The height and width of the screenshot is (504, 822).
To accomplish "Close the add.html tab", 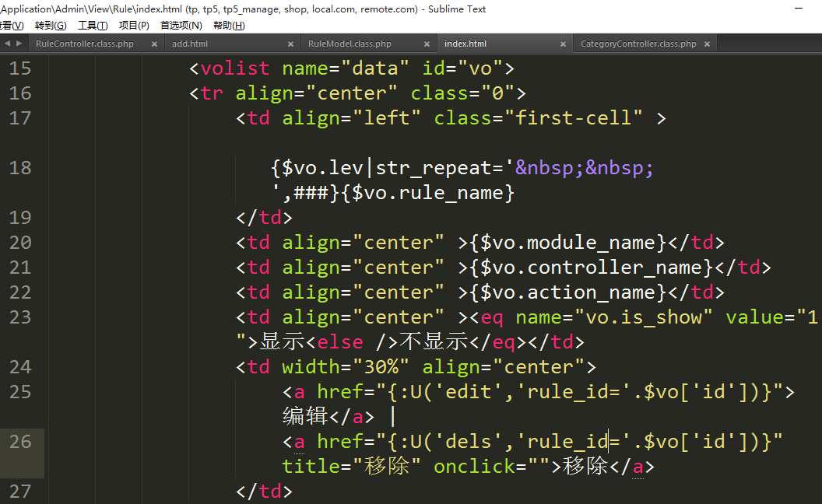I will (x=290, y=44).
